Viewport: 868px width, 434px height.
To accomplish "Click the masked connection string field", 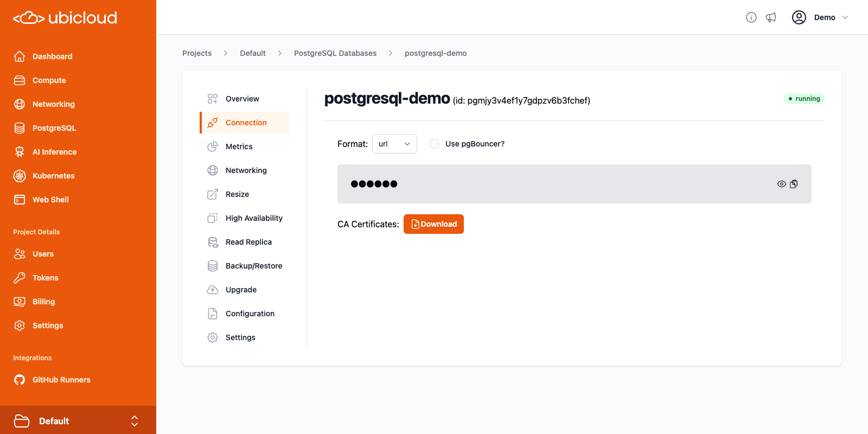I will click(x=575, y=184).
